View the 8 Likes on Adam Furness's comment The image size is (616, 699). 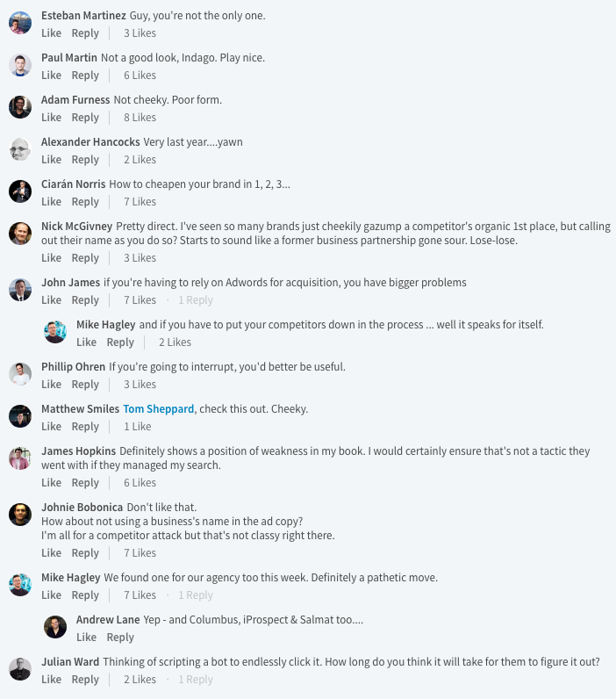pyautogui.click(x=140, y=118)
